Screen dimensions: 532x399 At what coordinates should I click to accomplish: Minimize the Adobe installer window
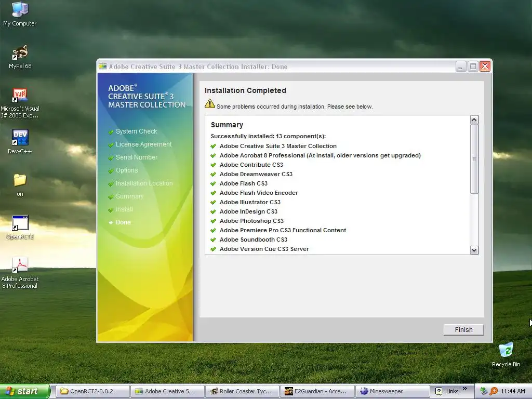460,66
